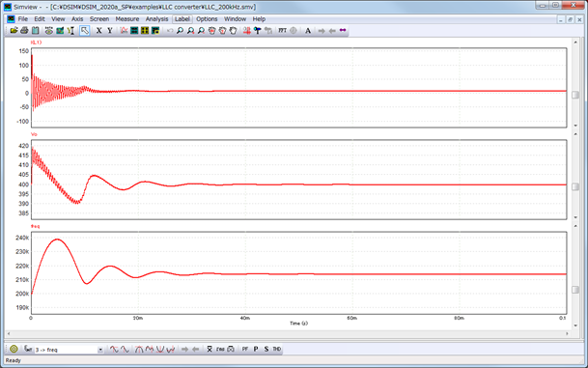Viewport: 588px width, 368px height.
Task: Click the 'A' add text label icon
Action: pyautogui.click(x=308, y=30)
